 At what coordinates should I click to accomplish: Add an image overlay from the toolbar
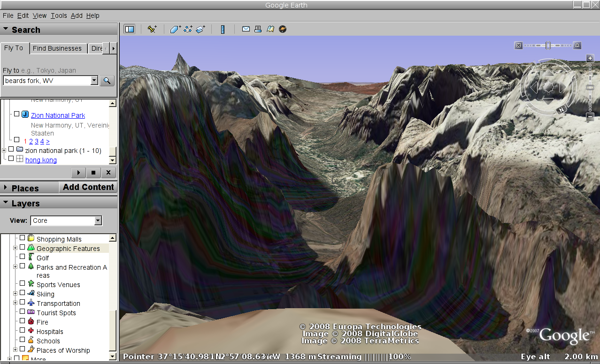coord(200,29)
